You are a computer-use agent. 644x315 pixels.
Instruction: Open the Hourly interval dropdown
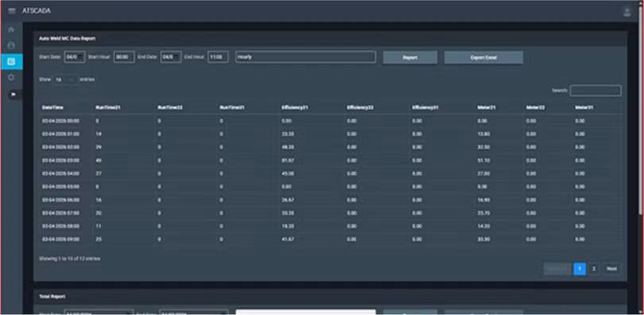pyautogui.click(x=305, y=57)
